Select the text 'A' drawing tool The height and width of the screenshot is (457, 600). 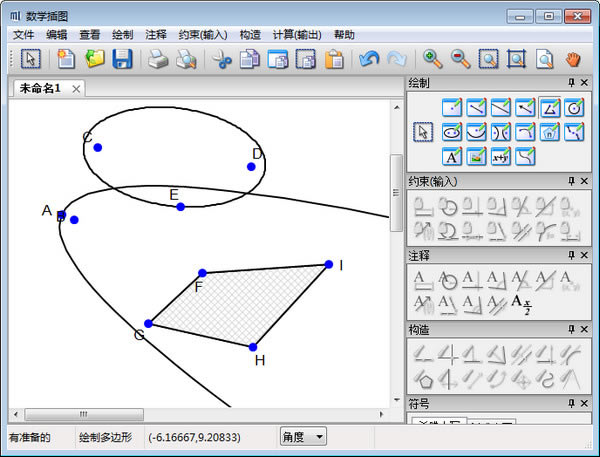coord(451,156)
